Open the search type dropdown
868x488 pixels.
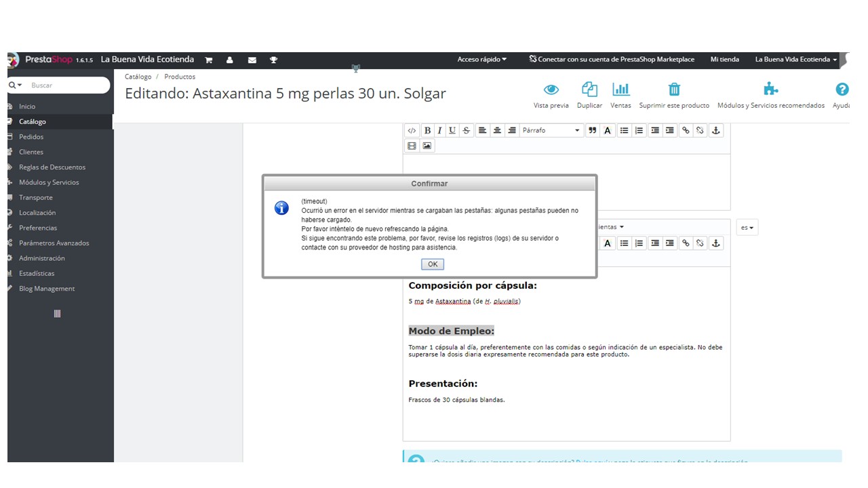tap(16, 85)
